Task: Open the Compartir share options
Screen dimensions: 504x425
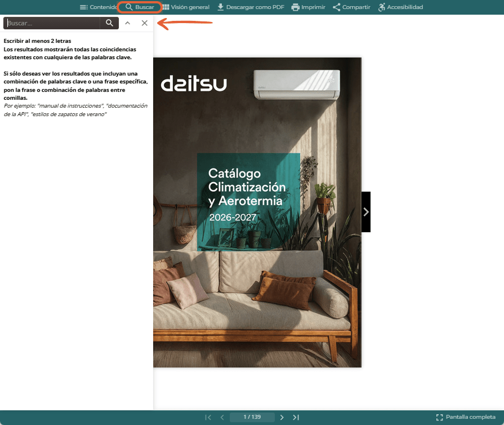Action: point(351,7)
